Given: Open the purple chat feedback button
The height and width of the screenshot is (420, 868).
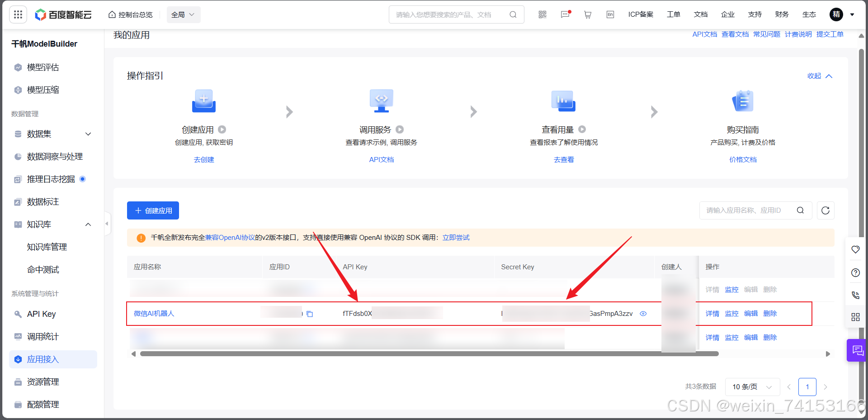Looking at the screenshot, I should (x=857, y=350).
